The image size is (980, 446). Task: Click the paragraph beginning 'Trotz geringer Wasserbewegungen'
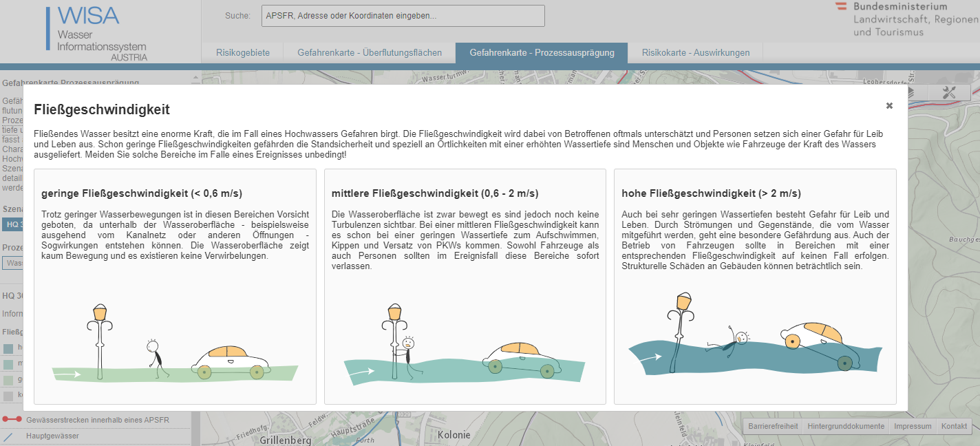175,235
